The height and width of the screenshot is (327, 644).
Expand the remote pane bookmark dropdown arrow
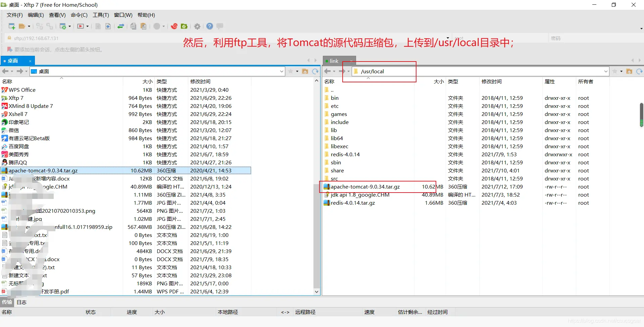(x=622, y=71)
